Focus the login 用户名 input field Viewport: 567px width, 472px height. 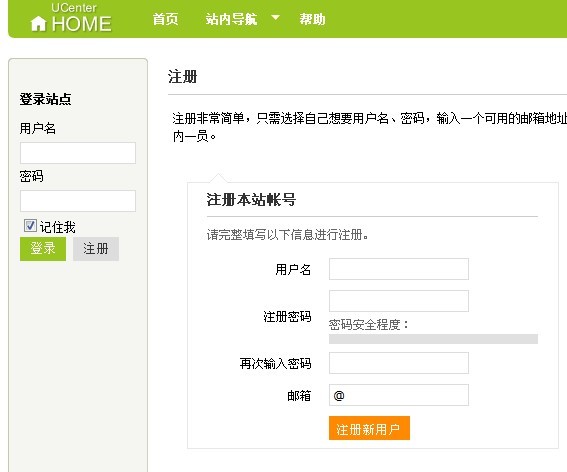(78, 153)
